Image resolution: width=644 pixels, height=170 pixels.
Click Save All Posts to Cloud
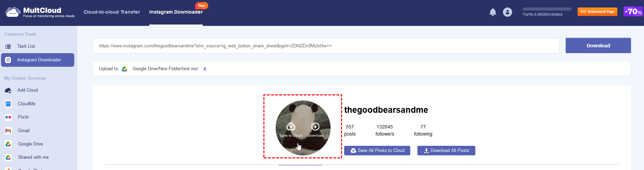(377, 151)
